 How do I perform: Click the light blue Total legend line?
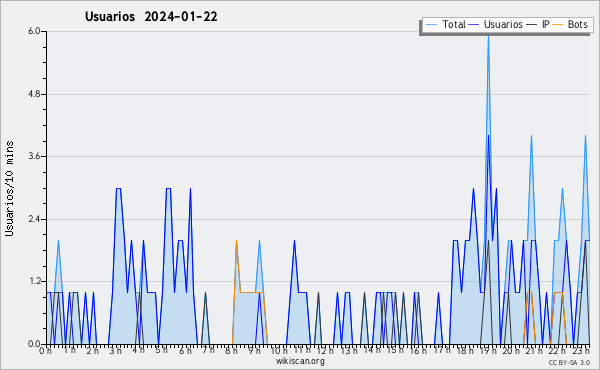coord(431,24)
